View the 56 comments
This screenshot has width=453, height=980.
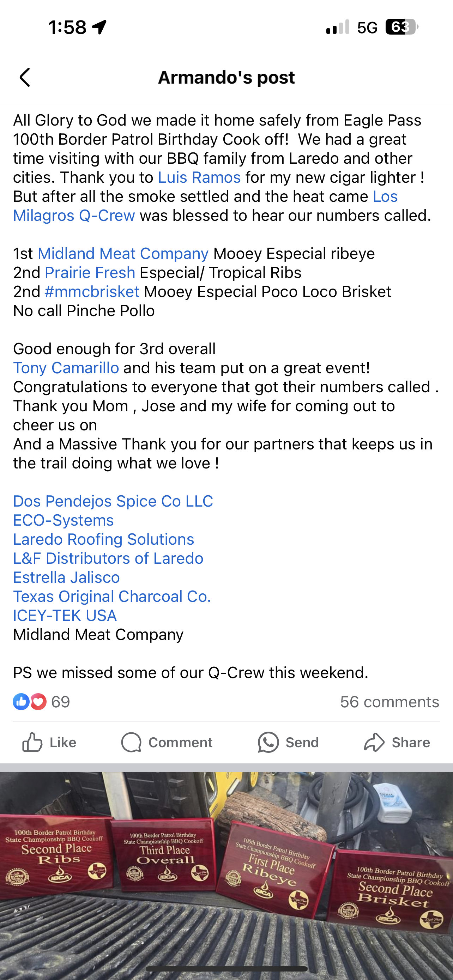(x=389, y=702)
